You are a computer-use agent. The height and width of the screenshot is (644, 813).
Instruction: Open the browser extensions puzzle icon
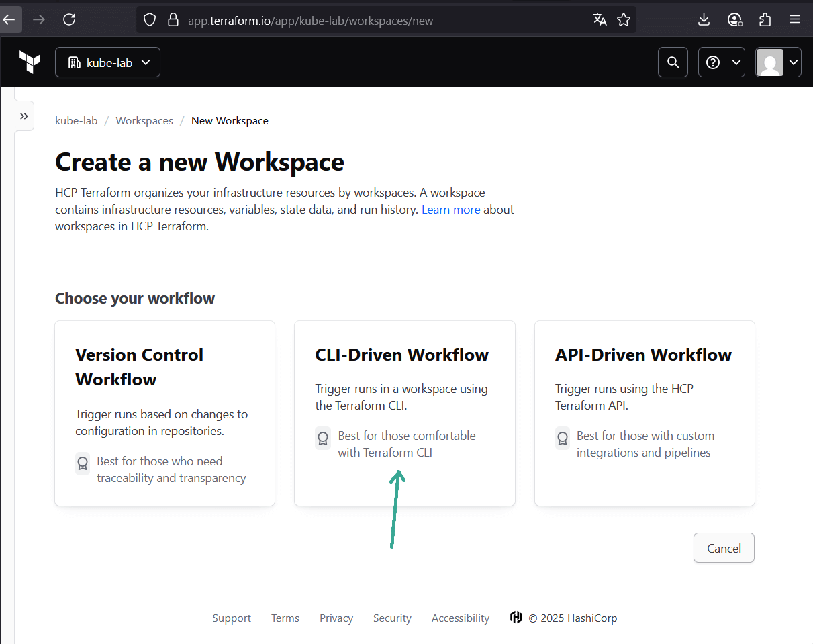tap(765, 19)
